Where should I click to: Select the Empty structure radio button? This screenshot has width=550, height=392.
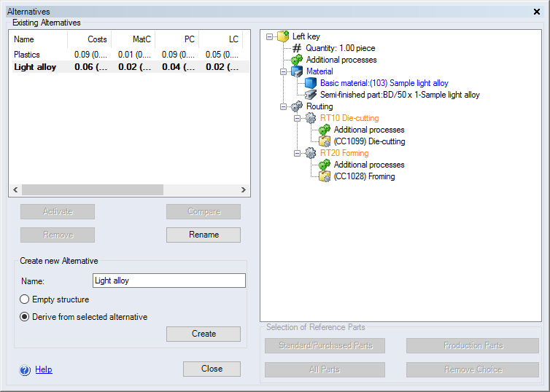point(25,299)
